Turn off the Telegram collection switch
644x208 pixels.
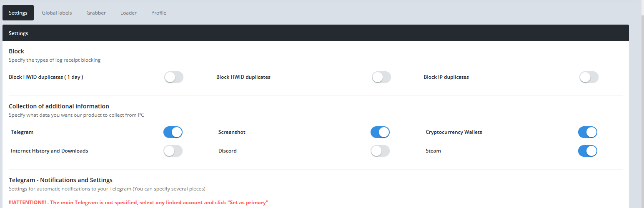173,132
